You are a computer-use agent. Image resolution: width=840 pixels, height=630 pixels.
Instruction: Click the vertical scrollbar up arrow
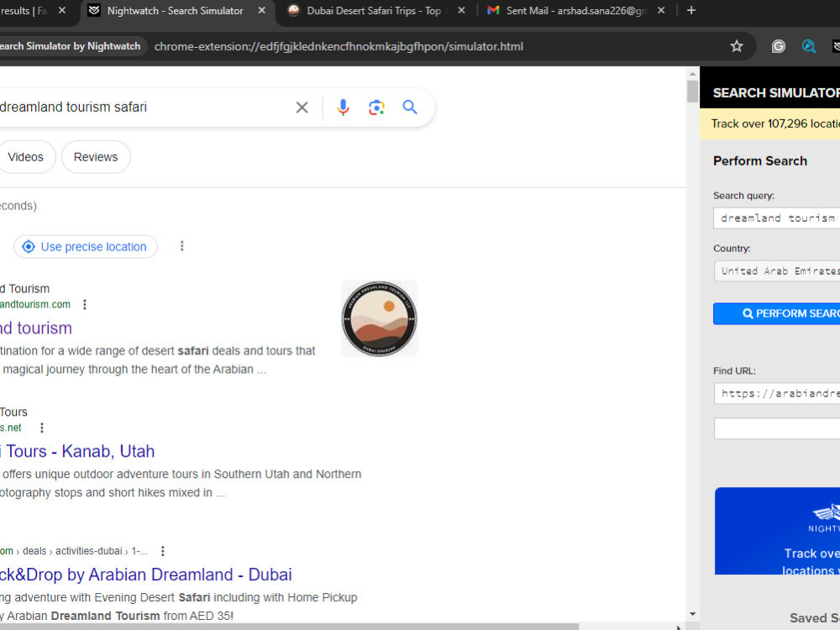[693, 74]
